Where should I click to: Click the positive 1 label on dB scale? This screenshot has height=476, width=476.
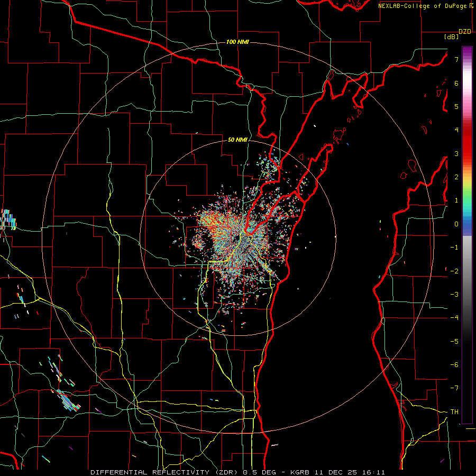point(456,200)
